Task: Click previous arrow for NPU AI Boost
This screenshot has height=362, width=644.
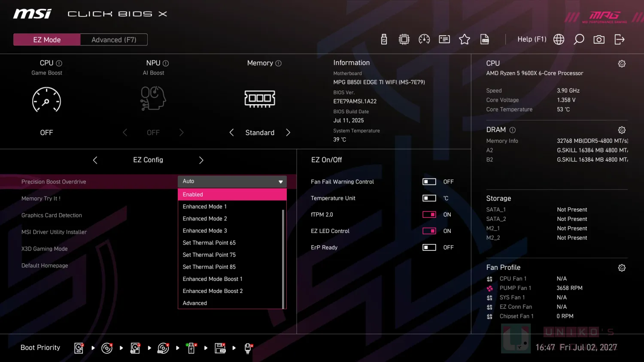Action: (x=125, y=133)
